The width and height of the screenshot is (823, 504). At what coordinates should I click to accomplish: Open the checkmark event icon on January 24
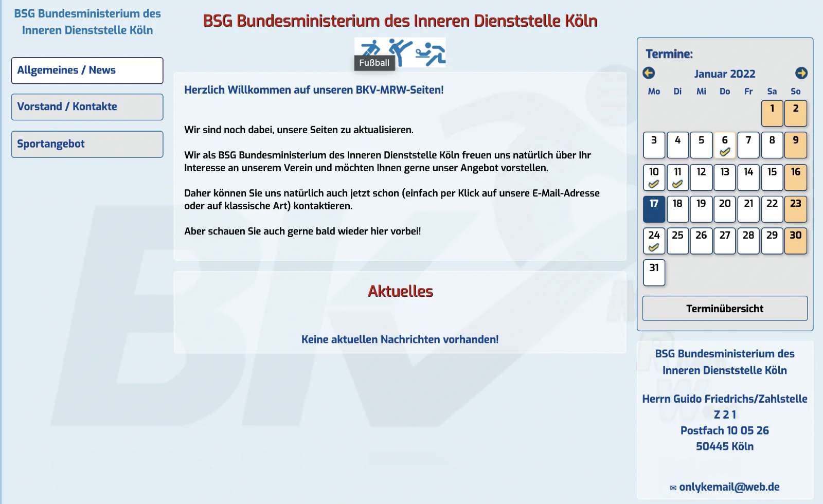[654, 247]
